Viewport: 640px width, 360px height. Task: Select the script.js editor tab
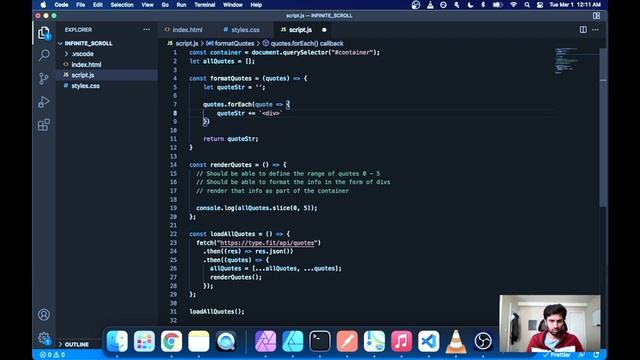(300, 29)
